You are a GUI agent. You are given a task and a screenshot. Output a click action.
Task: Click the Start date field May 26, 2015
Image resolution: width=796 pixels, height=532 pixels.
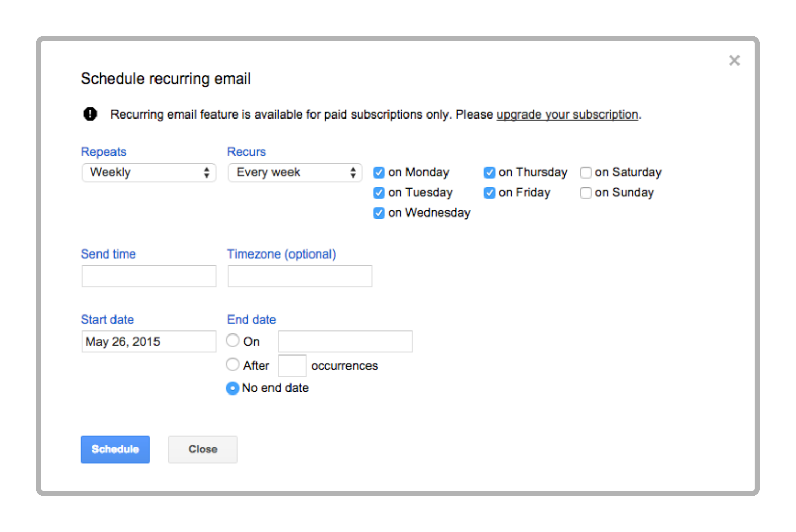point(149,342)
